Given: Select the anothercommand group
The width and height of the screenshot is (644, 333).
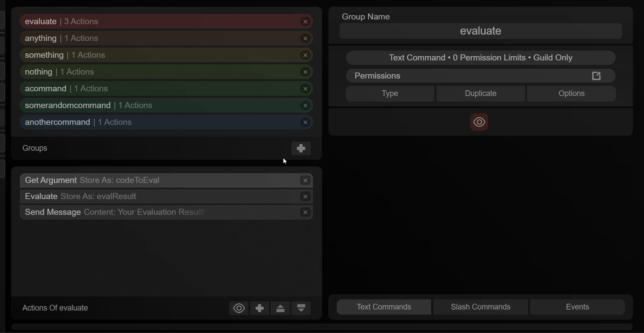Looking at the screenshot, I should pos(166,122).
